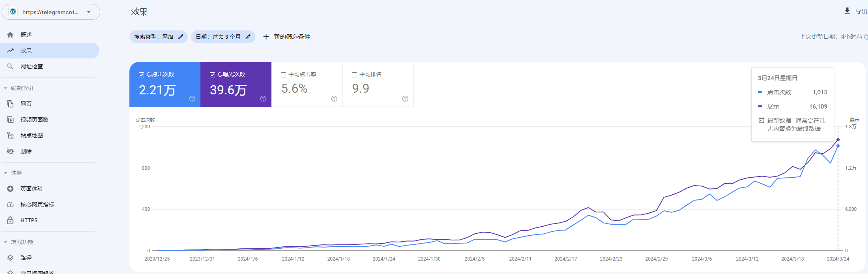Click the 3月24日 clicks data point on chart

pos(838,146)
